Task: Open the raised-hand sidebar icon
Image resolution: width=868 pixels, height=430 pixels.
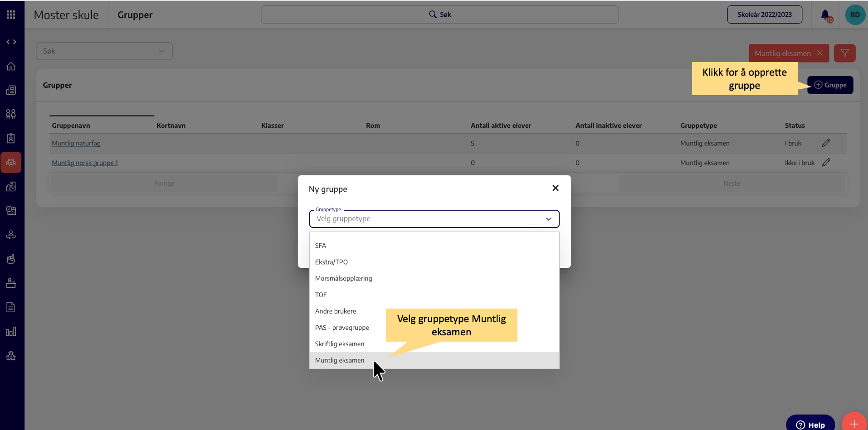Action: 11,259
